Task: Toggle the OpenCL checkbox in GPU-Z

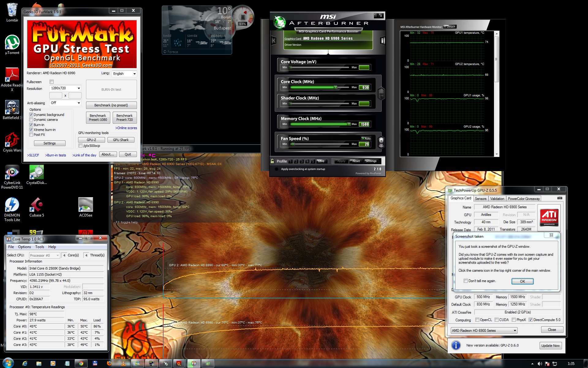Action: (x=477, y=320)
